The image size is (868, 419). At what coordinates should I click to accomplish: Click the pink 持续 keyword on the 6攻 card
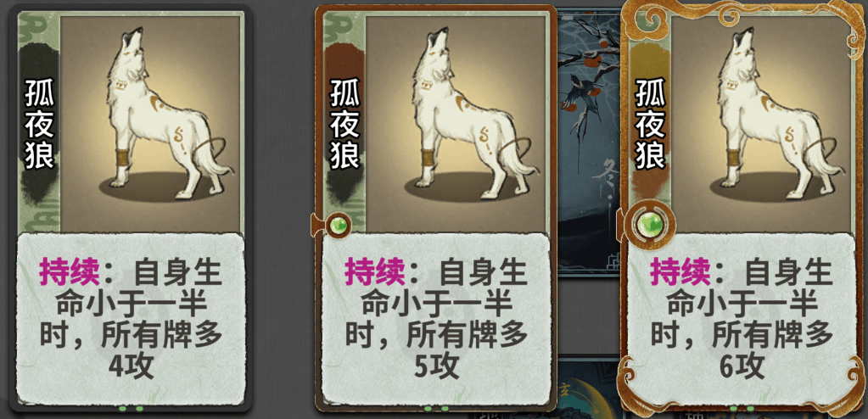tap(680, 272)
